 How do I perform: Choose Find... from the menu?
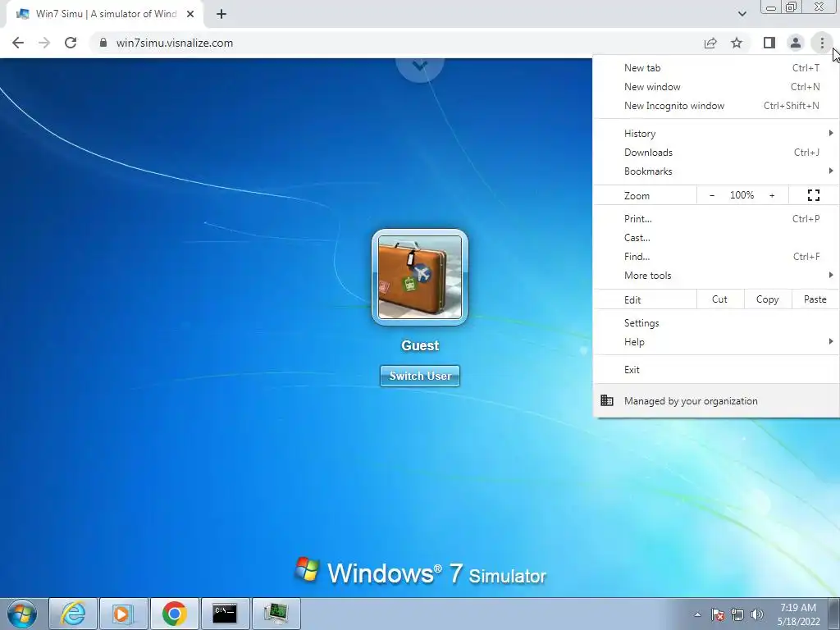(x=716, y=257)
